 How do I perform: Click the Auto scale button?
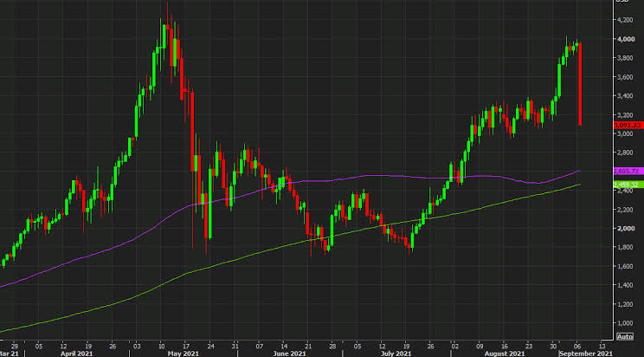625,335
